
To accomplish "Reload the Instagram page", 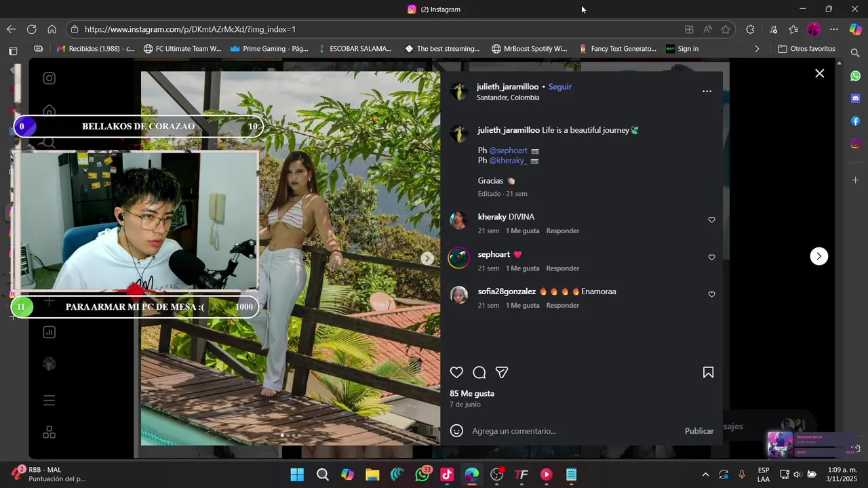I will [31, 29].
